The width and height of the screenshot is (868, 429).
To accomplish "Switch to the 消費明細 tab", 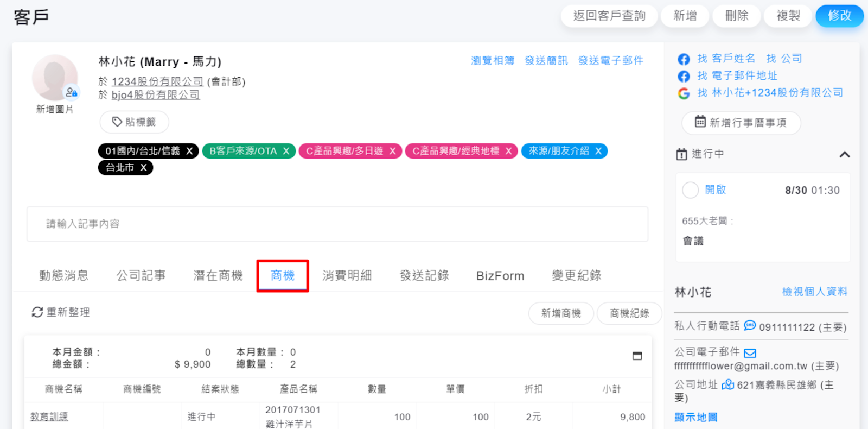I will 347,276.
